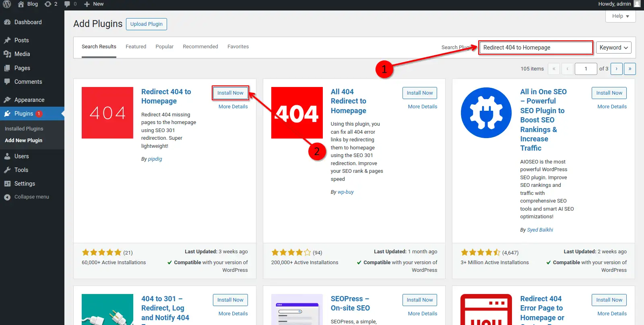
Task: Open Installed Plugins submenu item
Action: [24, 129]
